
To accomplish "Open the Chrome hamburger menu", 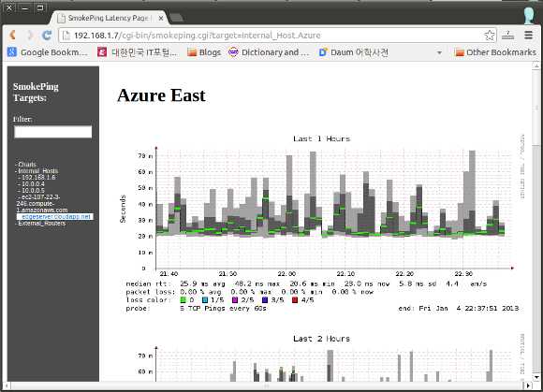I will [528, 35].
